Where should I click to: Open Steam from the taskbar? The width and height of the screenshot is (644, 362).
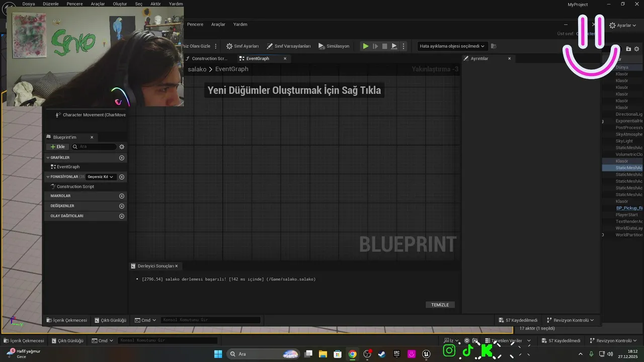(x=382, y=354)
